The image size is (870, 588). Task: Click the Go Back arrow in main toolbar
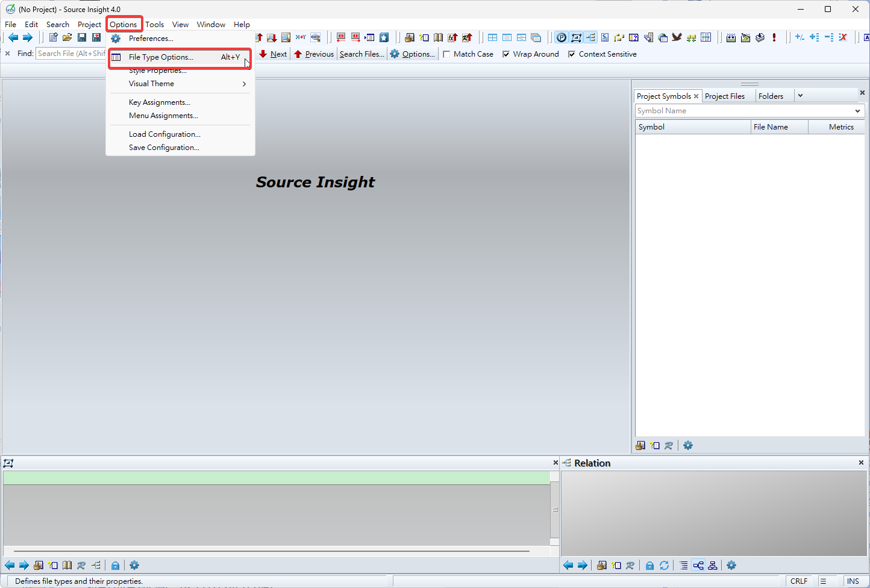pyautogui.click(x=13, y=37)
